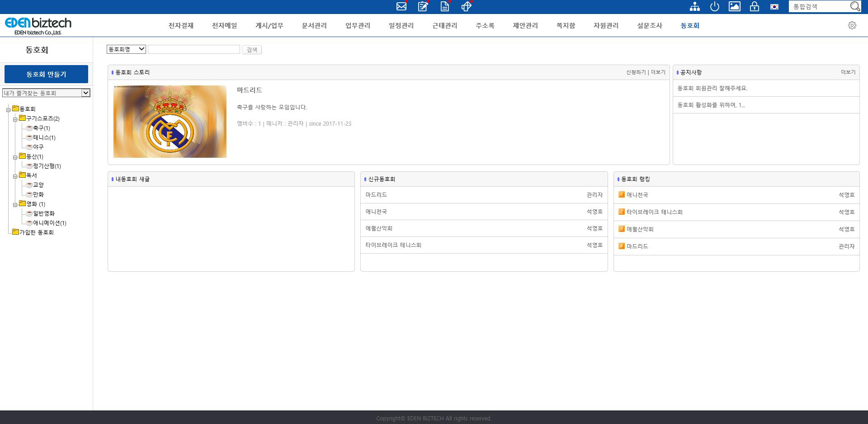The image size is (868, 424).
Task: Open notice 동호회 활성화를 위하여
Action: (711, 105)
